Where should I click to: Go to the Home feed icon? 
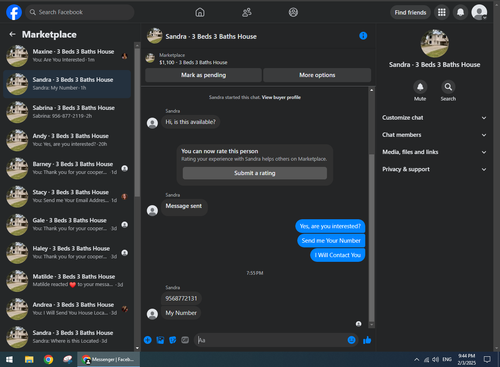coord(200,12)
